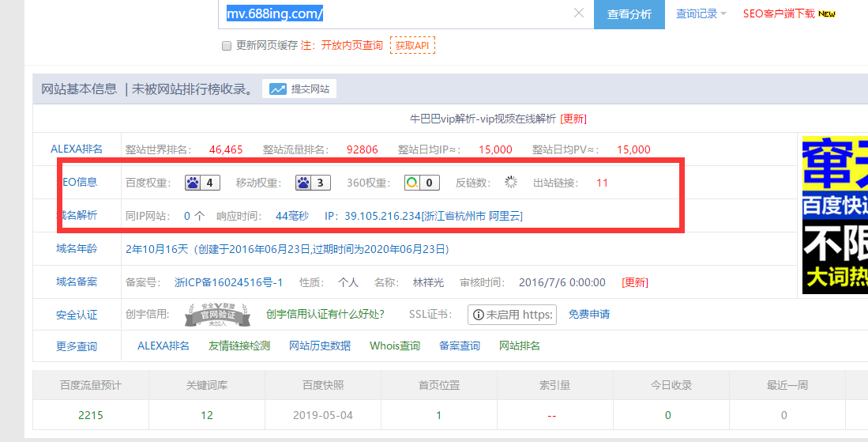Click the 更新 link next to site title

click(x=573, y=119)
